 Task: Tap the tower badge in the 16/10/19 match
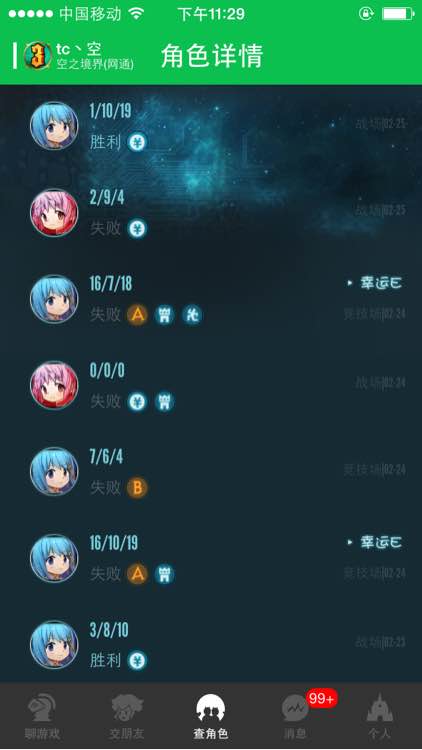(165, 574)
